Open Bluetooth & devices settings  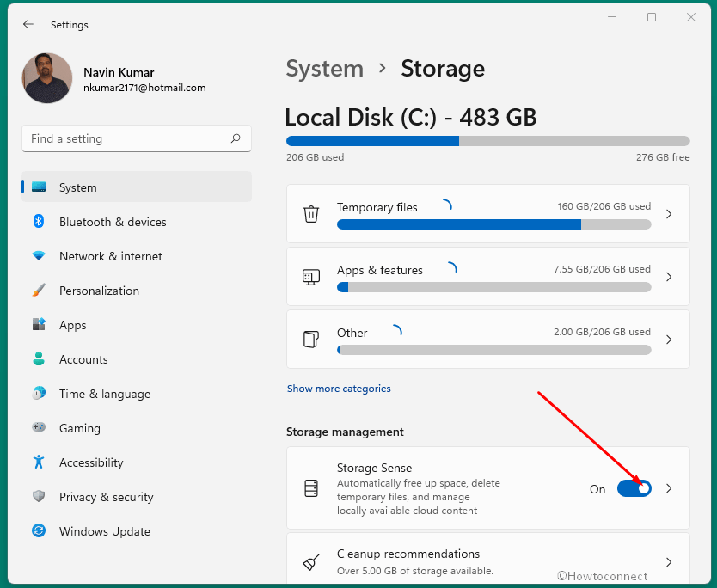point(137,221)
